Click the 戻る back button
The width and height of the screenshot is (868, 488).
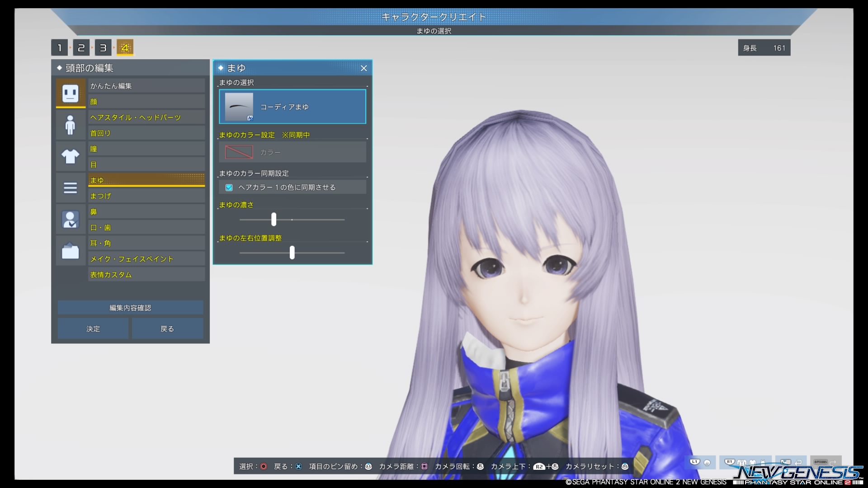coord(167,328)
